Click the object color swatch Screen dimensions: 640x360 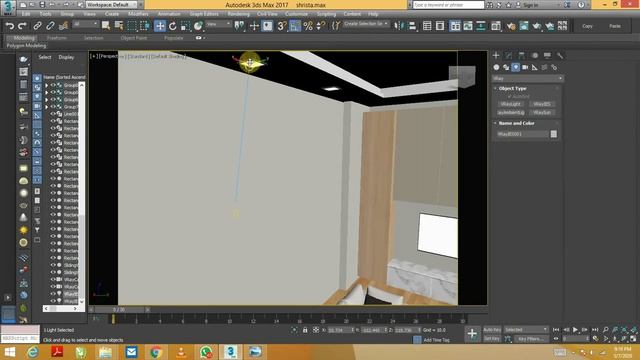[x=553, y=134]
